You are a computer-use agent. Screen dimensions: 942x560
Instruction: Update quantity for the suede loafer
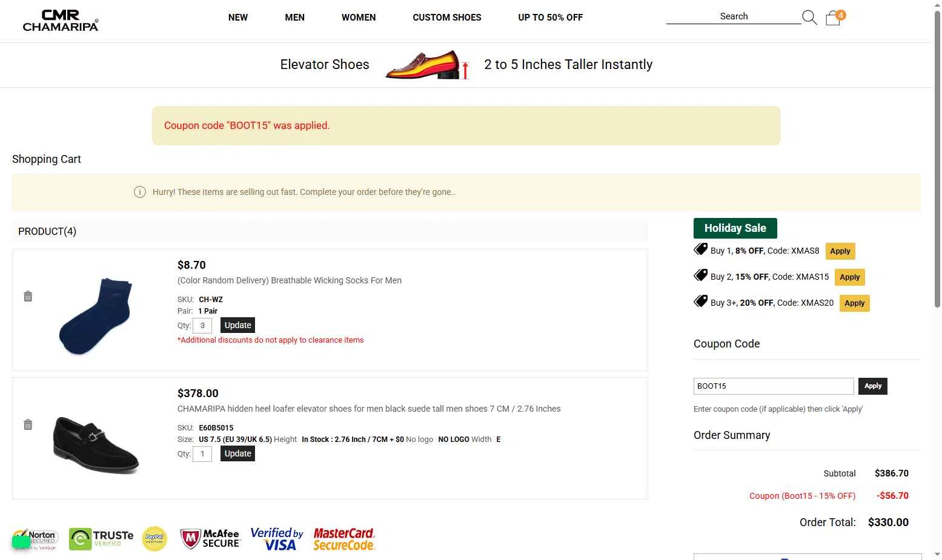pyautogui.click(x=237, y=453)
